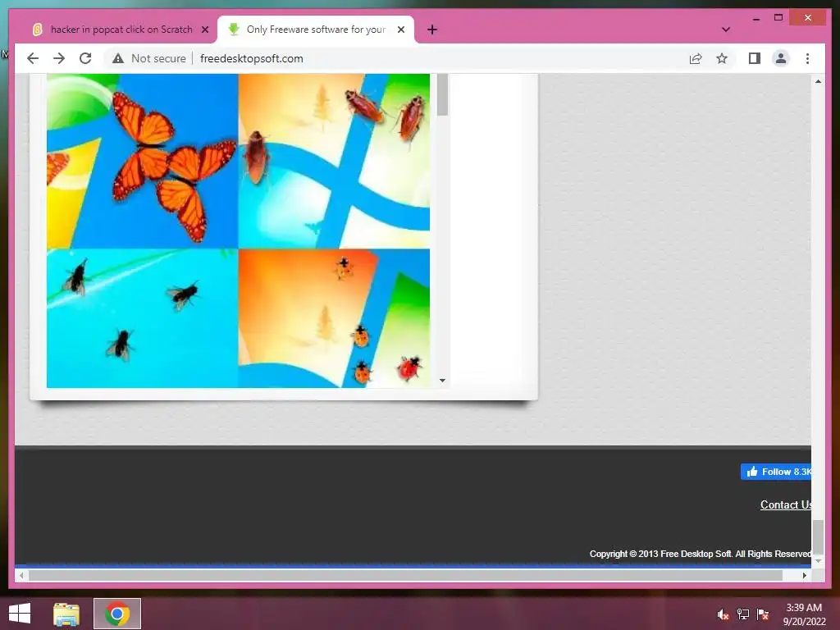Open File Explorer from the taskbar
This screenshot has height=630, width=840.
(x=66, y=614)
